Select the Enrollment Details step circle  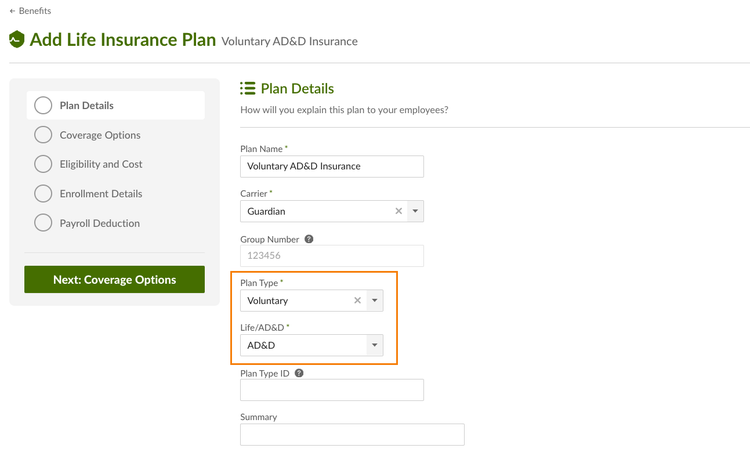coord(43,194)
